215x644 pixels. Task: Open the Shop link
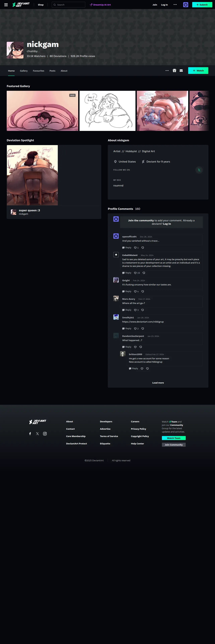pyautogui.click(x=41, y=5)
